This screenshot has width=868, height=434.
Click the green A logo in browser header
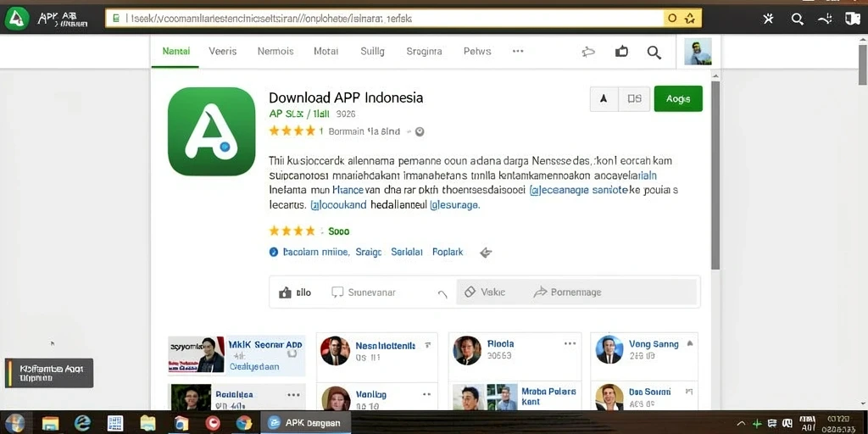coord(17,19)
